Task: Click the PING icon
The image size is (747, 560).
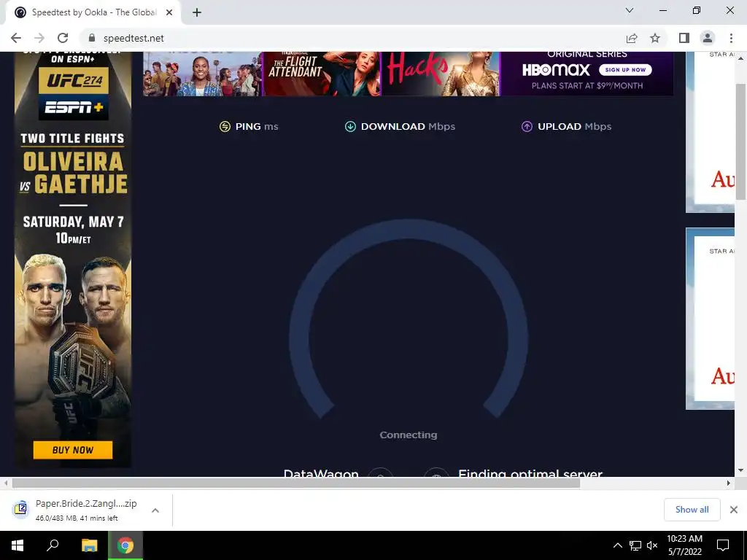Action: click(x=225, y=126)
